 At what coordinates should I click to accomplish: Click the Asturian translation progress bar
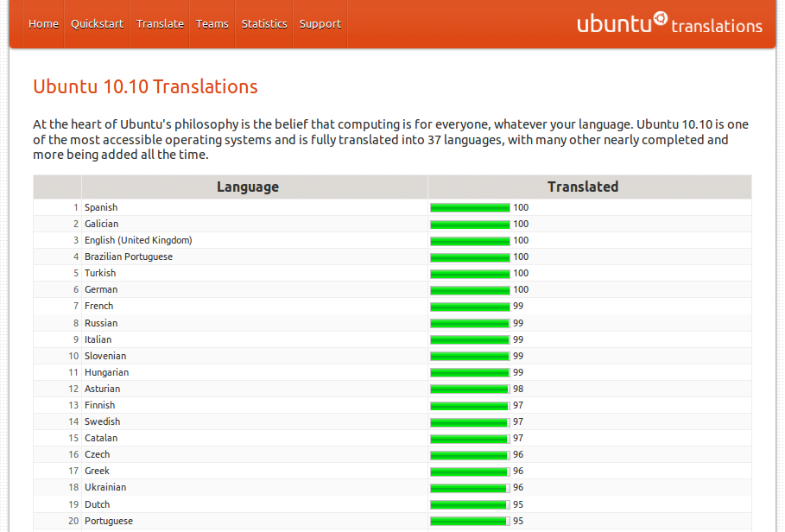pos(470,389)
